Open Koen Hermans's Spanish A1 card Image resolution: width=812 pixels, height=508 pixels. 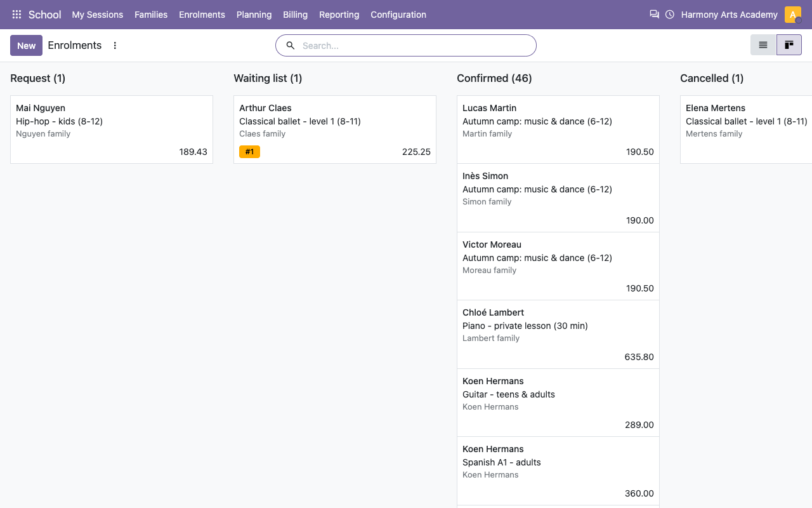[x=558, y=471]
